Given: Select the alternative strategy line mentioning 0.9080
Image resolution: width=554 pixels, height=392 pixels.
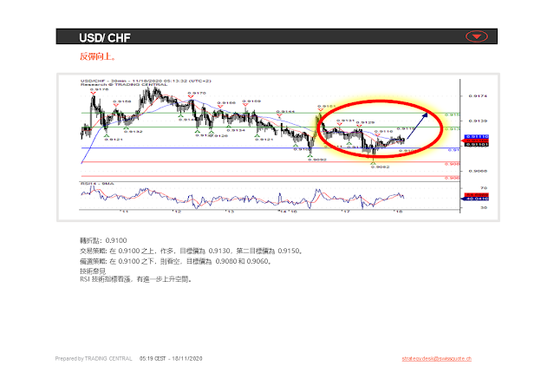Looking at the screenshot, I should coord(176,261).
